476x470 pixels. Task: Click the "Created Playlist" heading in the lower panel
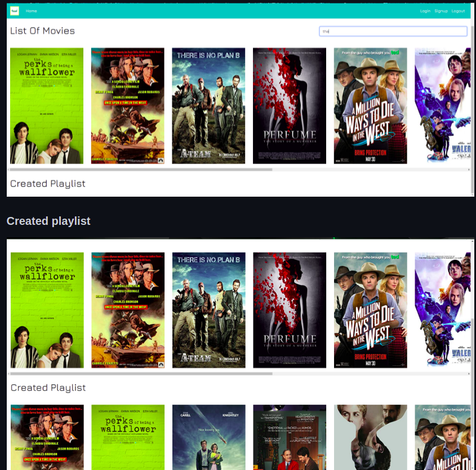point(48,388)
